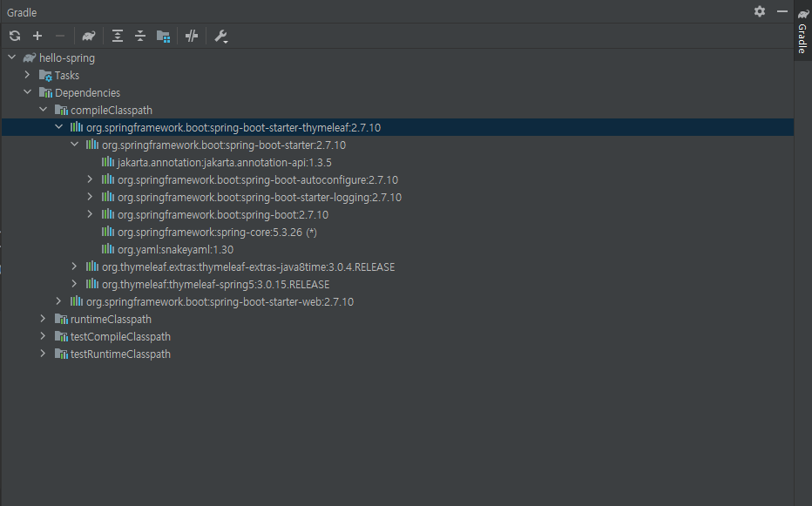812x506 pixels.
Task: Expand thymeleaf-spring5:3.0.15.RELEASE dependency
Action: click(74, 284)
